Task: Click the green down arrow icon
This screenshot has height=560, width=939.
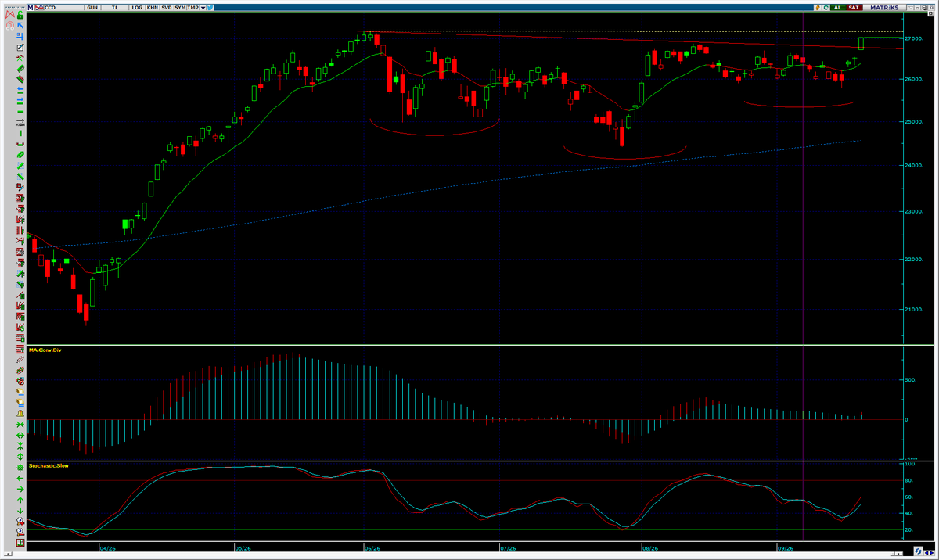Action: click(x=20, y=511)
